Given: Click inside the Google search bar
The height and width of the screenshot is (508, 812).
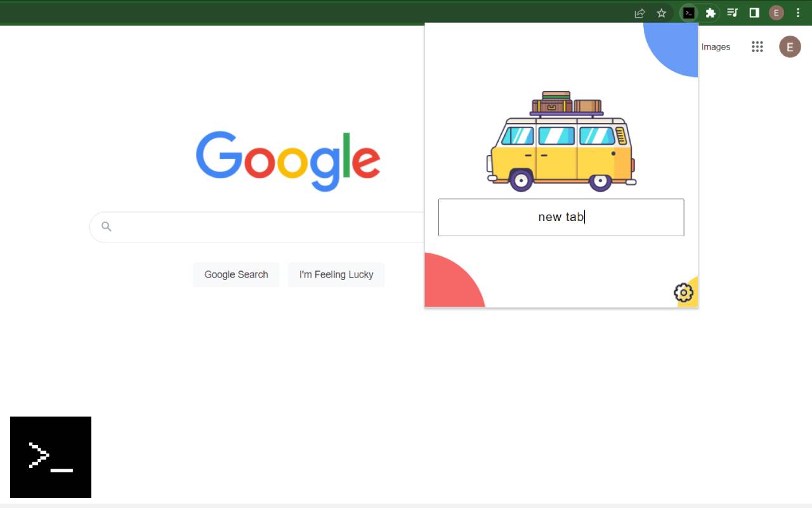Looking at the screenshot, I should (254, 226).
